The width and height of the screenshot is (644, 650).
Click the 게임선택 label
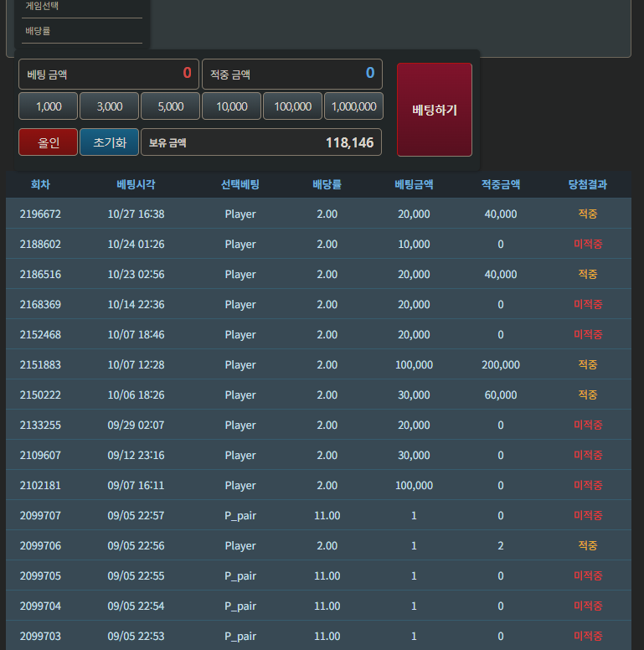(x=42, y=6)
